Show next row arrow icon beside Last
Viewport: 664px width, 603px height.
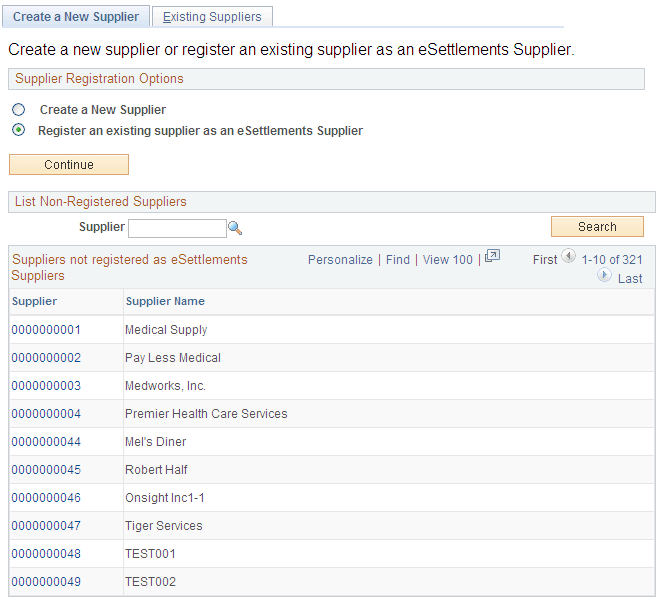604,275
